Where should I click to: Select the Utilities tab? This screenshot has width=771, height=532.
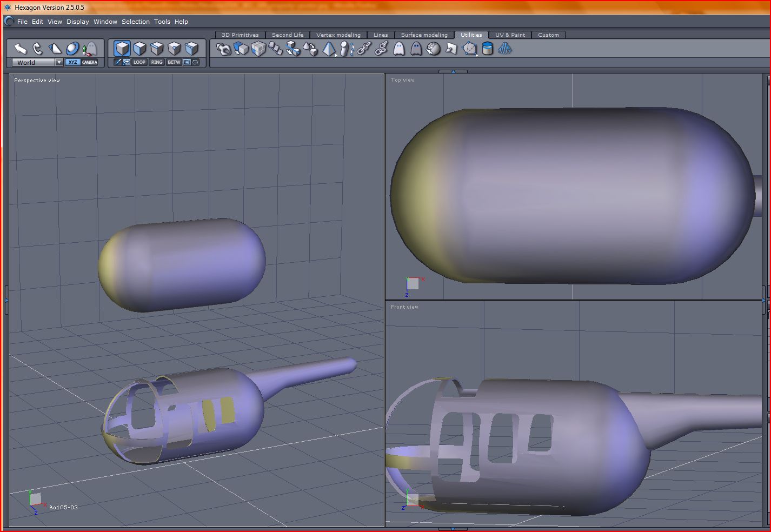point(471,35)
